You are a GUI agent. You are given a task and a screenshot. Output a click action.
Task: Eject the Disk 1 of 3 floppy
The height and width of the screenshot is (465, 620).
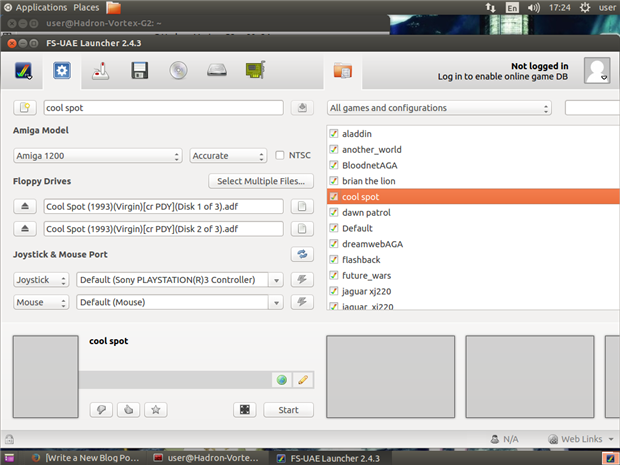pyautogui.click(x=25, y=206)
